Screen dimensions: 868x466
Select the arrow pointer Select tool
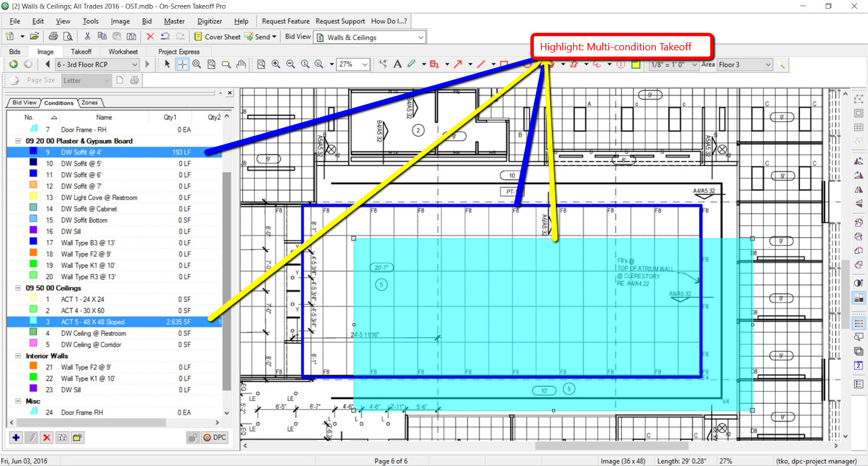tap(167, 64)
